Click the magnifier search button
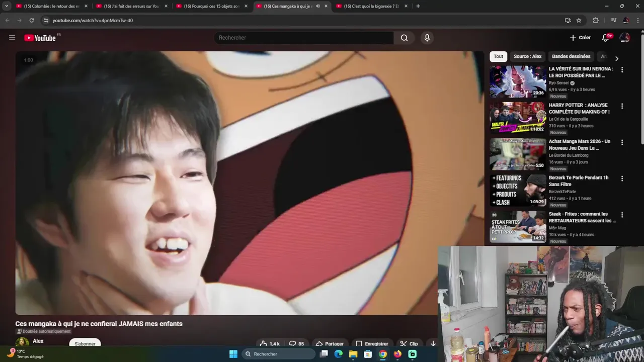This screenshot has width=644, height=362. 404,38
